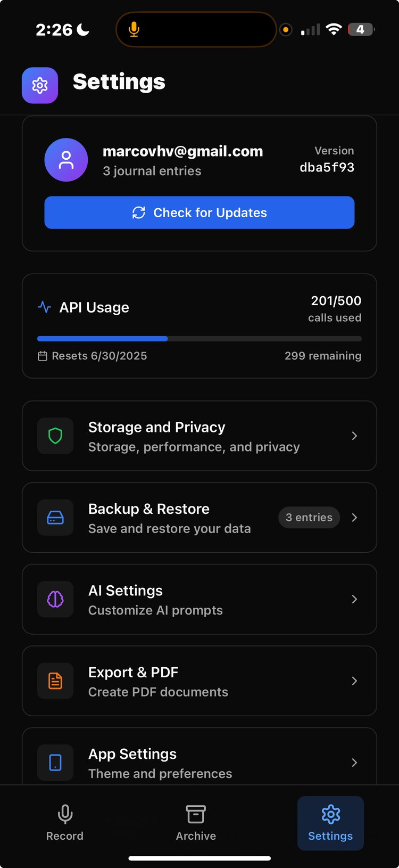Open Export & PDF chevron arrow
The width and height of the screenshot is (399, 868).
pos(354,681)
